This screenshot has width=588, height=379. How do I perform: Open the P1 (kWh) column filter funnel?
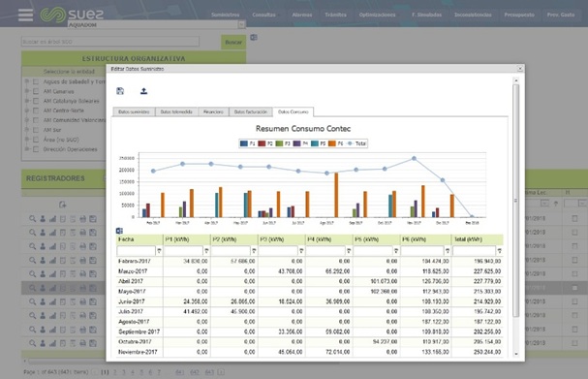(206, 251)
